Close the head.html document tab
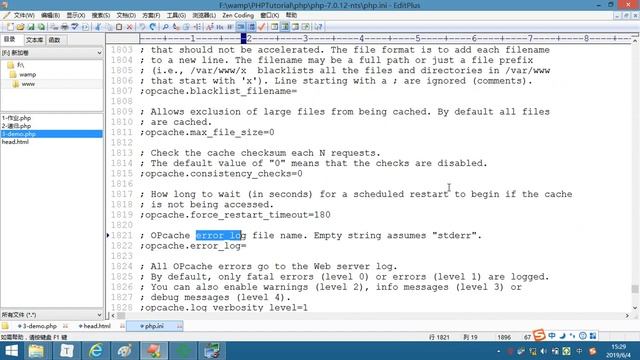This screenshot has width=640, height=360. (x=122, y=326)
